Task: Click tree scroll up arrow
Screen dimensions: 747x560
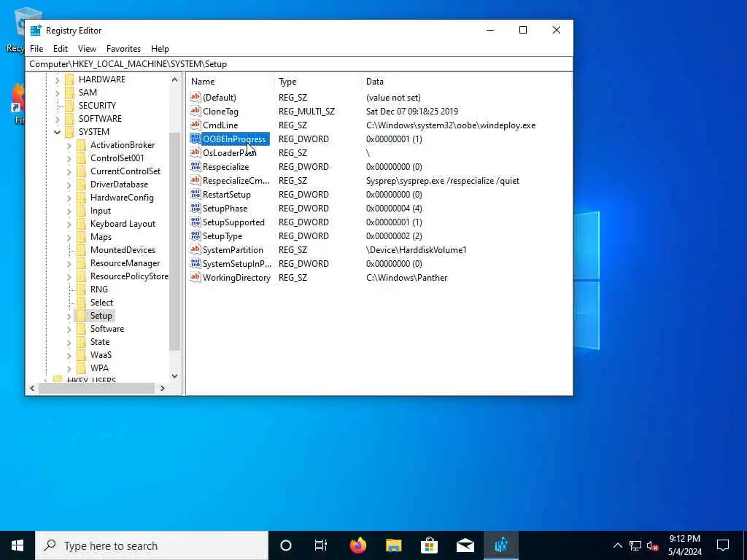Action: click(175, 79)
